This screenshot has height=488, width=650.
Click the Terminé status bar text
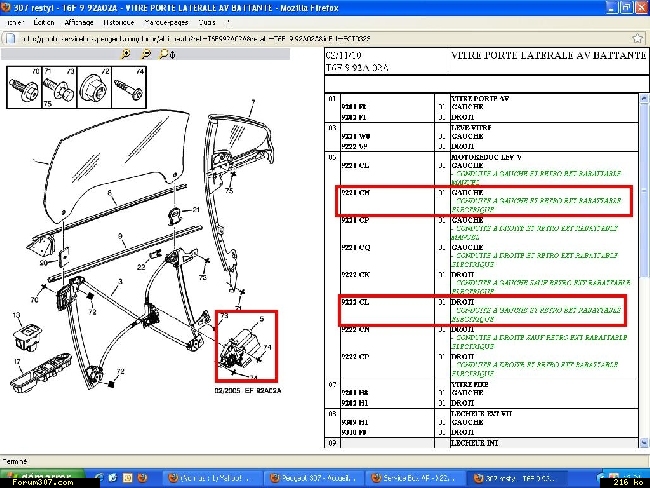[x=15, y=461]
